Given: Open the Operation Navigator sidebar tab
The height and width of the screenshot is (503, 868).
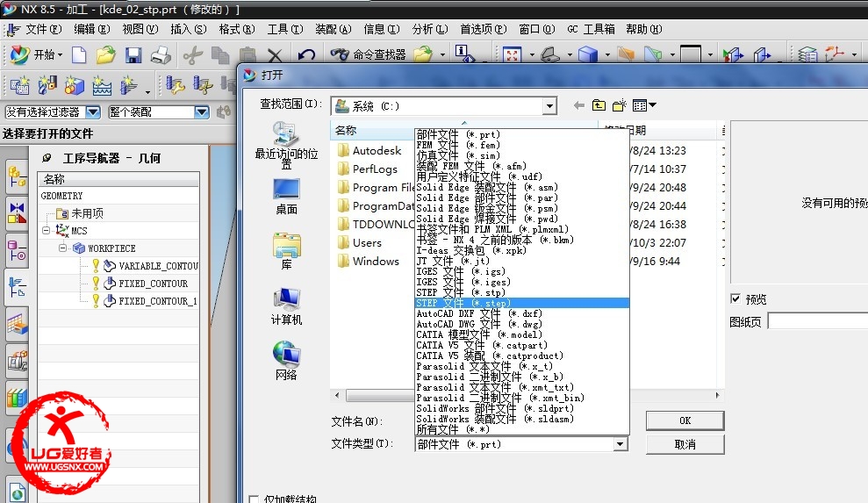Looking at the screenshot, I should pos(17,287).
